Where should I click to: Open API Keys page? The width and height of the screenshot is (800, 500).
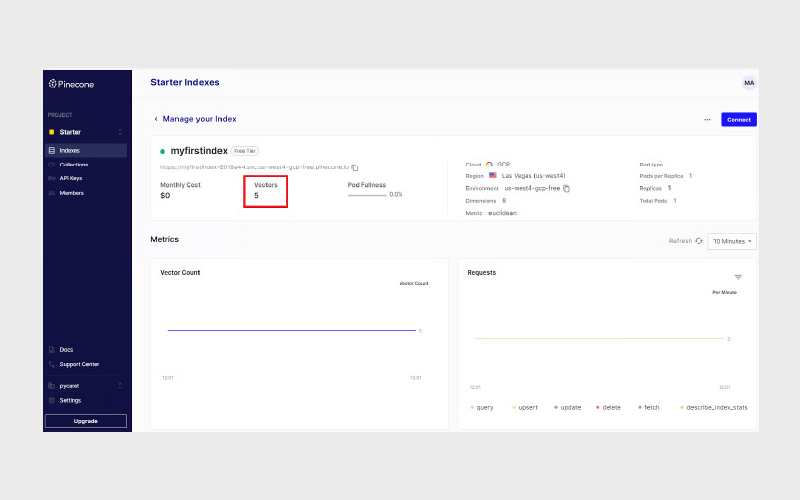70,178
